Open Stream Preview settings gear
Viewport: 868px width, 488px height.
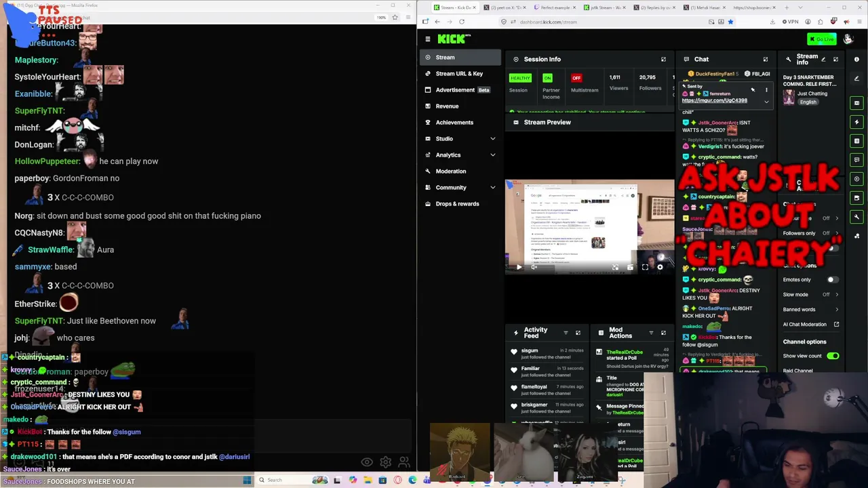tap(660, 267)
